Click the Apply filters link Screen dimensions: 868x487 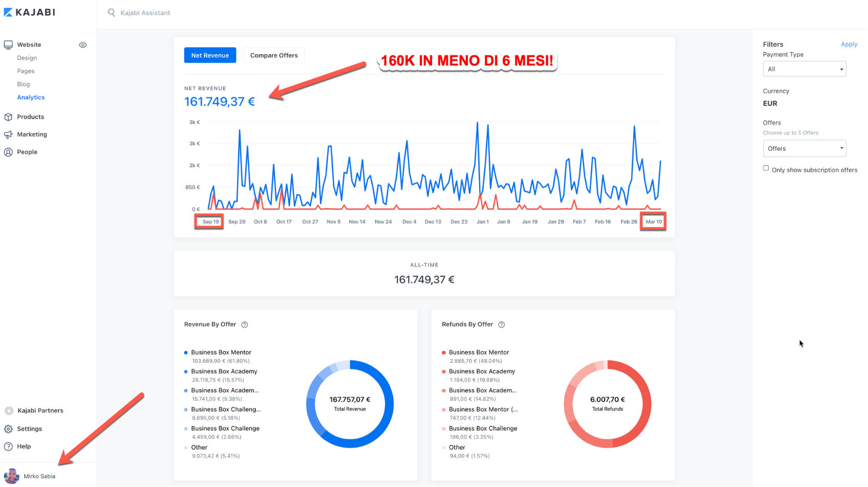[x=849, y=45]
